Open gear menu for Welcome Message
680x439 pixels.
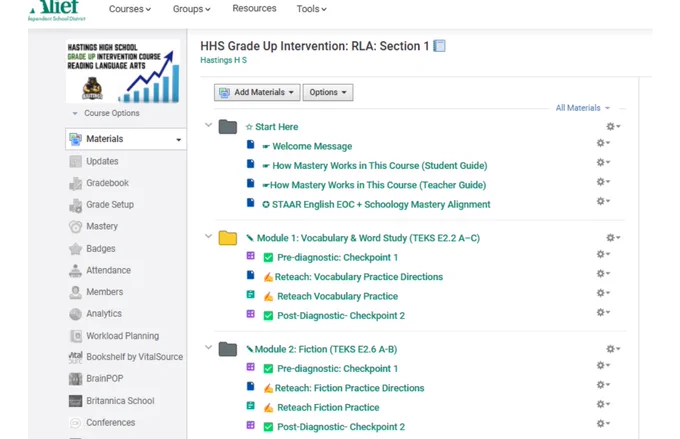tap(603, 143)
